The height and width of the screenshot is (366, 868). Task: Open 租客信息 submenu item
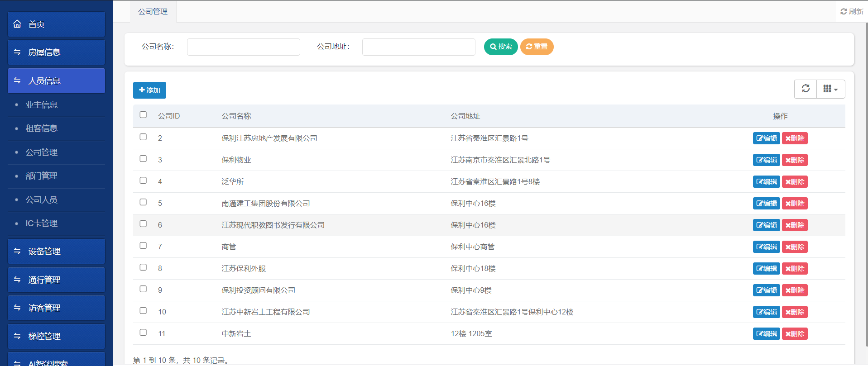42,128
